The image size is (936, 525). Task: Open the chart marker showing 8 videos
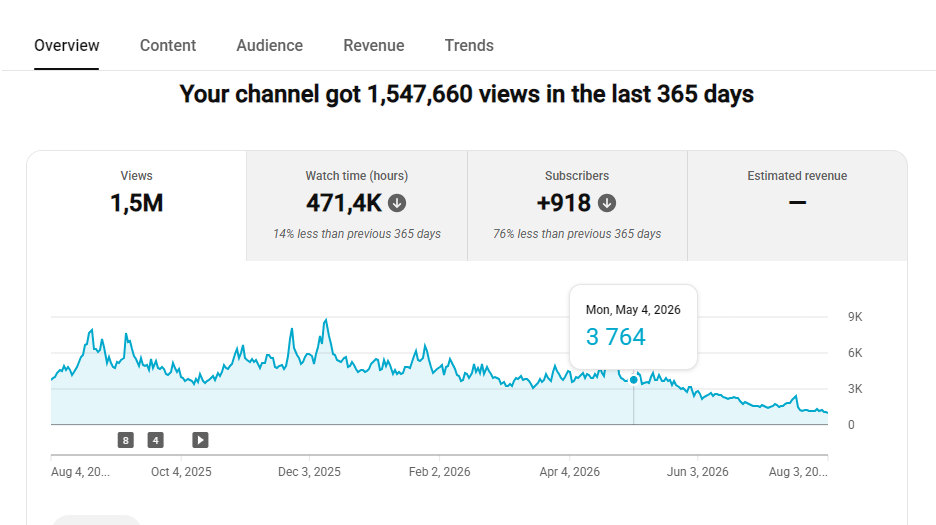(x=125, y=440)
